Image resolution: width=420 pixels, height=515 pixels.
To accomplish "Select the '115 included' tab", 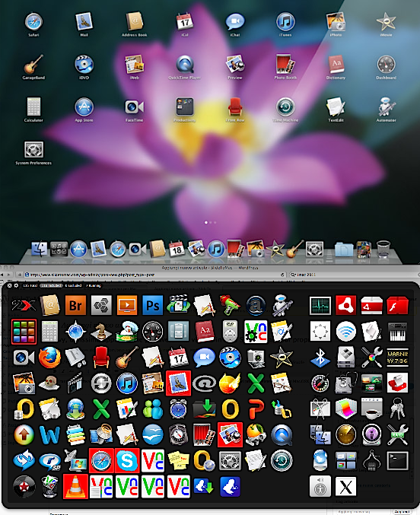I will click(51, 285).
